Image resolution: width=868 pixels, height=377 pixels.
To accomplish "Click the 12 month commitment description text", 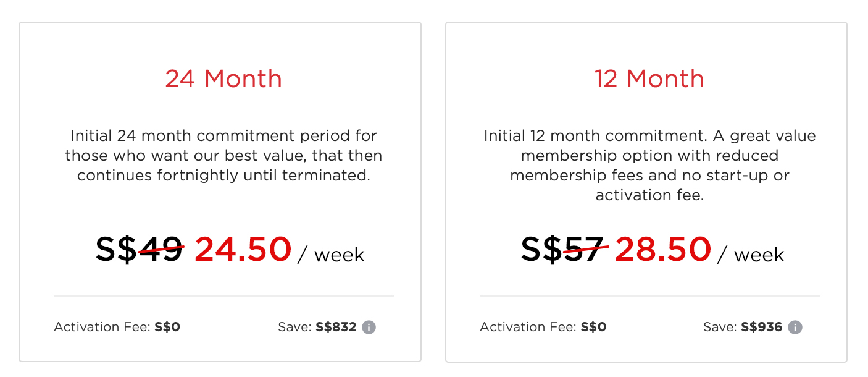I will tap(649, 165).
